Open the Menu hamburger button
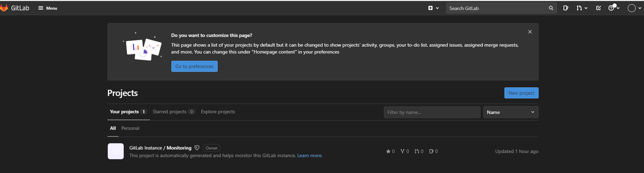The height and width of the screenshot is (173, 644). [x=48, y=8]
